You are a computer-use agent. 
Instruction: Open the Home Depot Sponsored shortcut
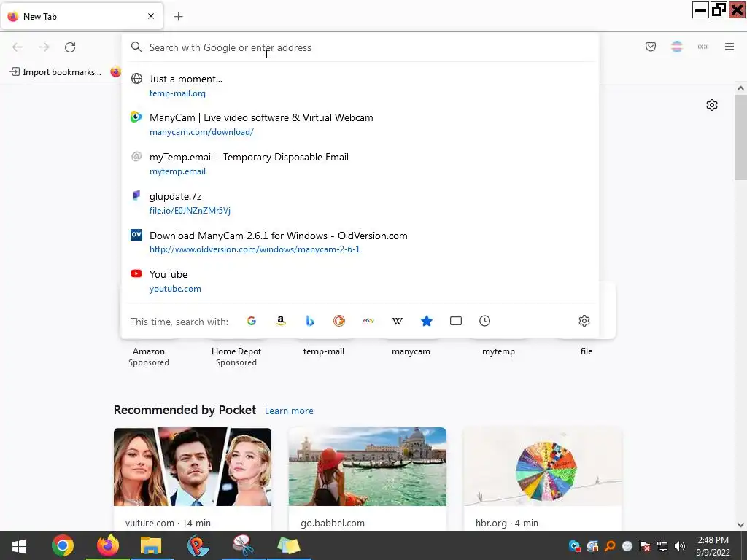236,356
